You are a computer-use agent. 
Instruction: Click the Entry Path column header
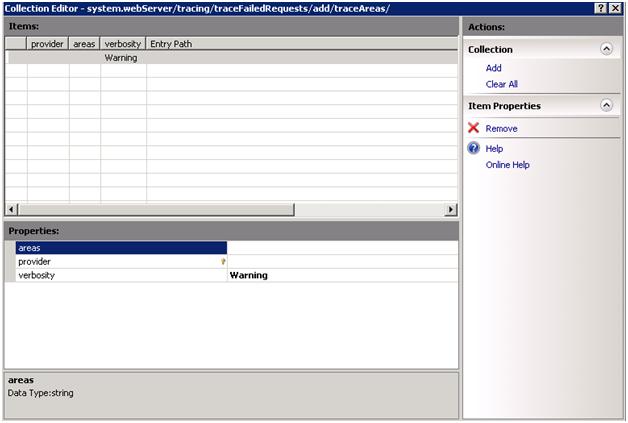(x=302, y=44)
